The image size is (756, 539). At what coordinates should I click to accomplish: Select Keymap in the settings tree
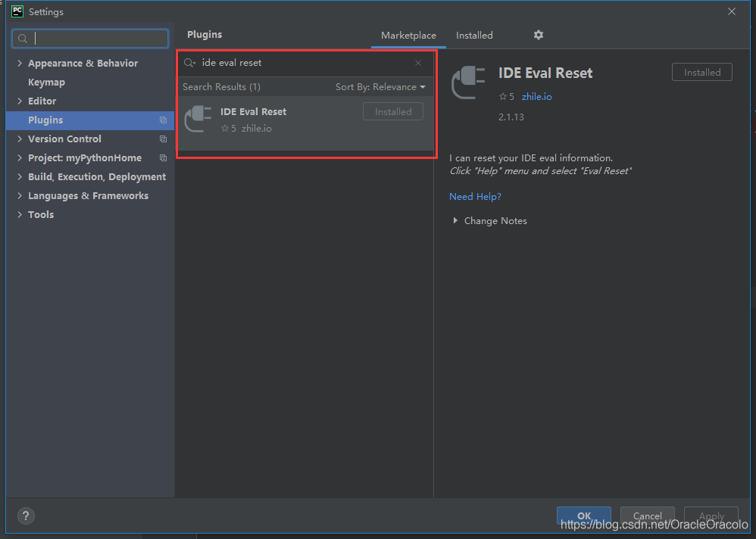click(x=47, y=83)
